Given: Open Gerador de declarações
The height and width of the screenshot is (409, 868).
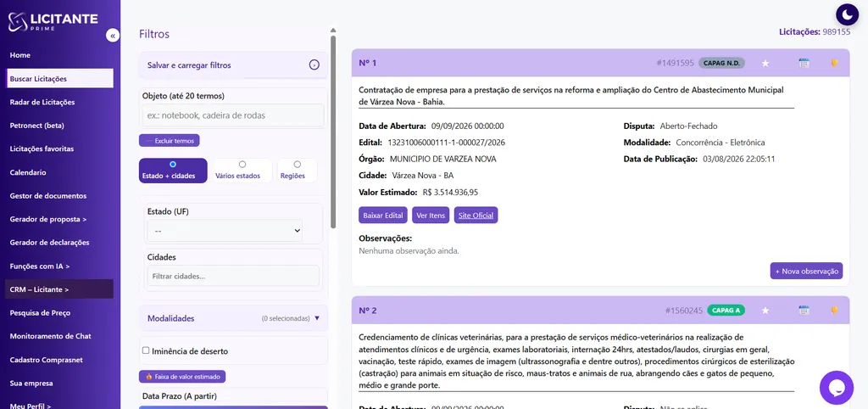Looking at the screenshot, I should tap(49, 242).
